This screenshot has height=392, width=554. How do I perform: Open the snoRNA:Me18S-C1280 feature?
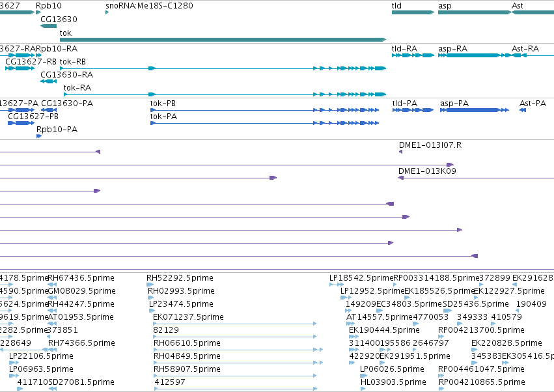pyautogui.click(x=107, y=12)
